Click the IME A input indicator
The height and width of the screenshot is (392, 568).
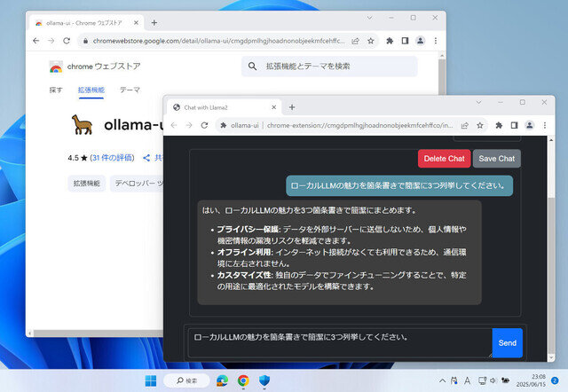pos(468,380)
